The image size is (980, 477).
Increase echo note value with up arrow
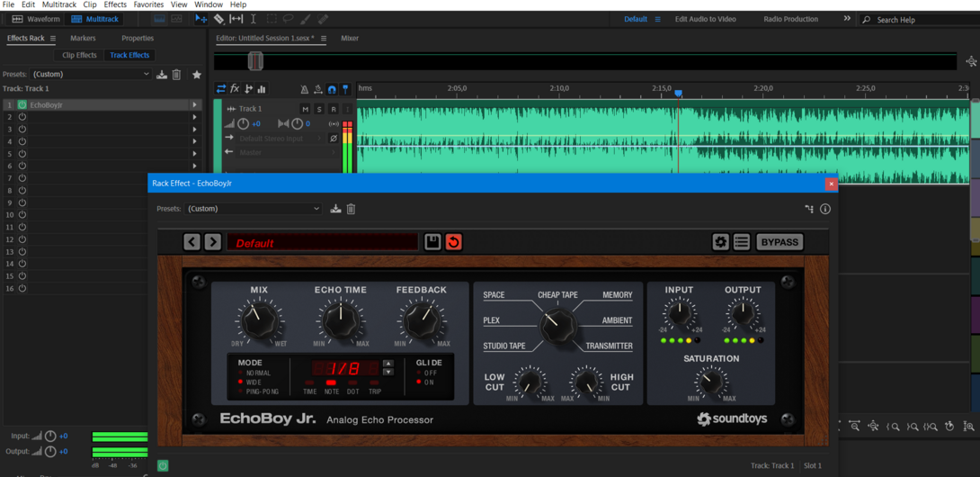tap(388, 363)
